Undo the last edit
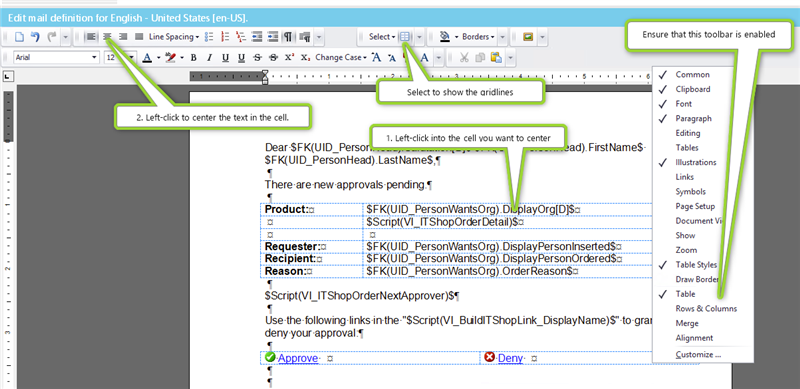Viewport: 800px width, 389px height. pyautogui.click(x=35, y=37)
